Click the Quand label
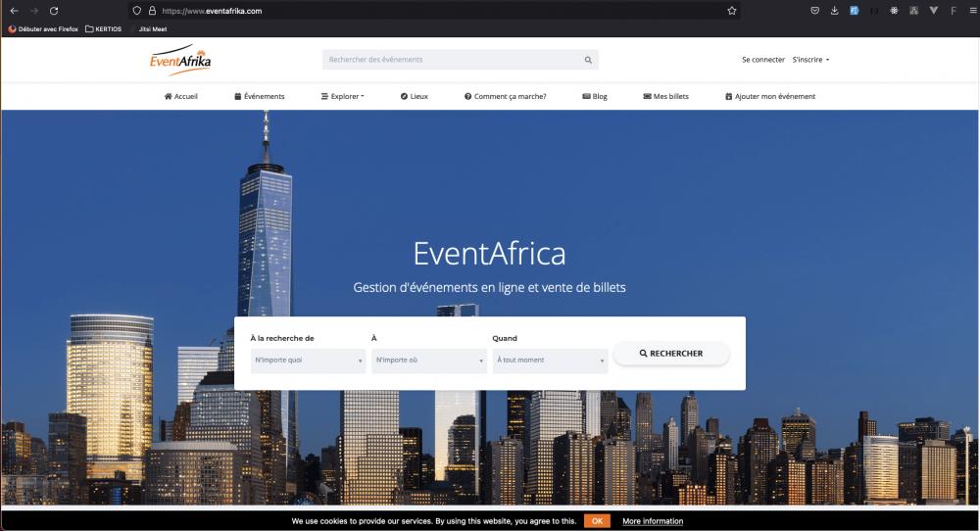The height and width of the screenshot is (531, 980). coord(505,338)
